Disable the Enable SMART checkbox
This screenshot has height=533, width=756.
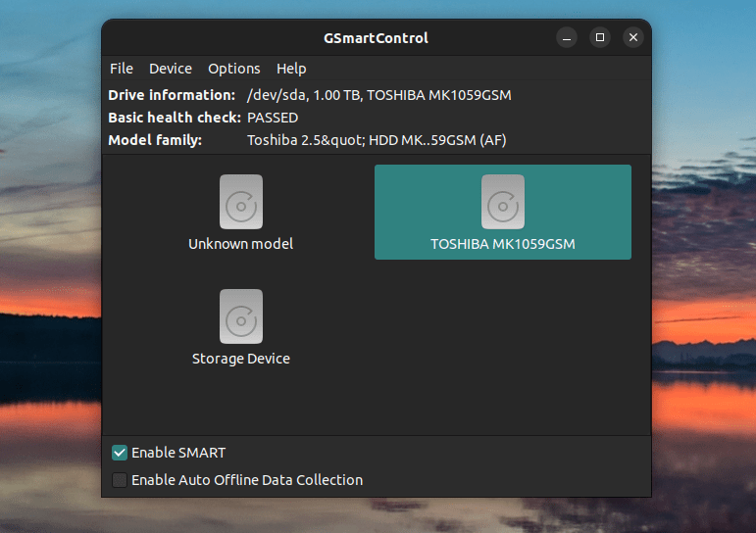pos(120,453)
